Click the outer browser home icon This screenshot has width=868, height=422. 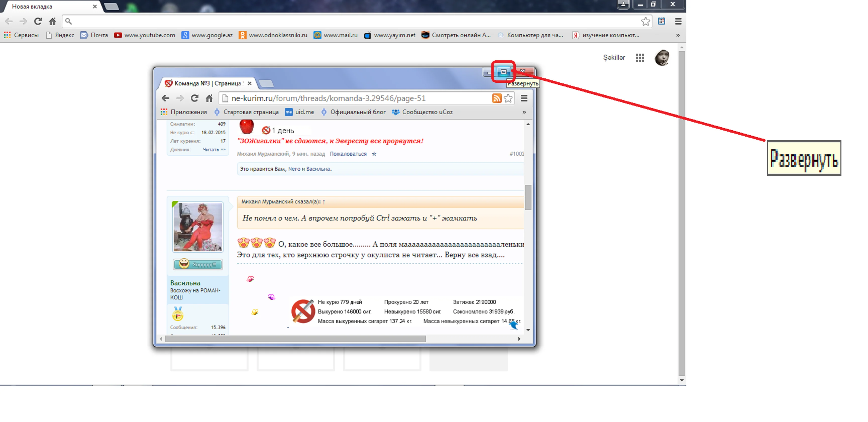[52, 22]
